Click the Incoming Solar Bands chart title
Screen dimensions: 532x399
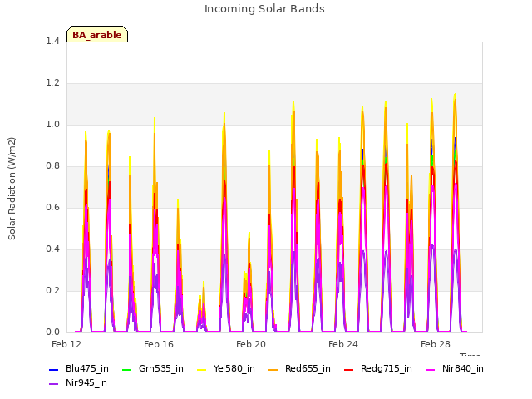[x=264, y=9]
